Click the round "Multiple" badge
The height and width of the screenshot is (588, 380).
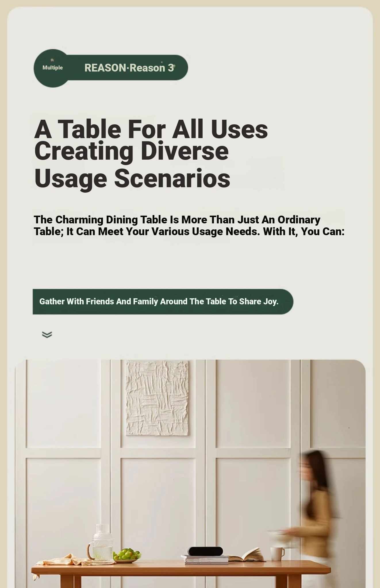tap(53, 68)
